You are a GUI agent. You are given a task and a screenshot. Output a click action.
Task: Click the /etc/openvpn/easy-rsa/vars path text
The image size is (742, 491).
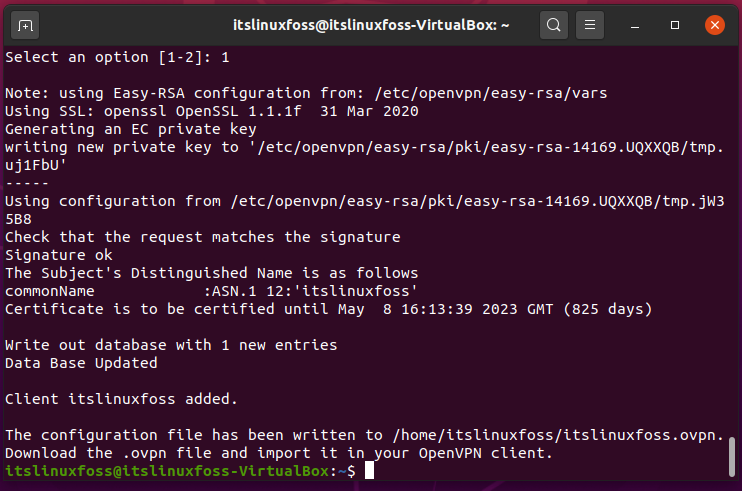click(x=491, y=93)
